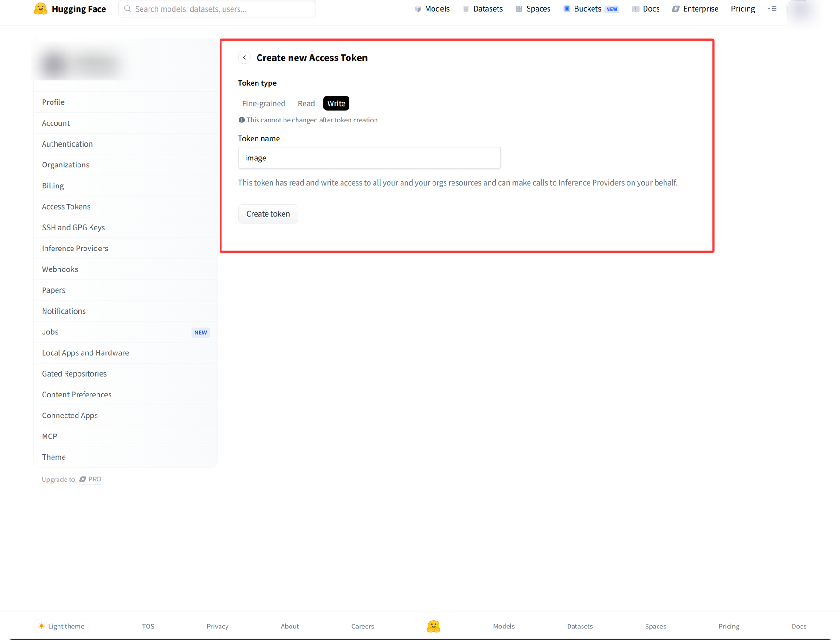Open the Models footer link
This screenshot has width=840, height=640.
504,626
